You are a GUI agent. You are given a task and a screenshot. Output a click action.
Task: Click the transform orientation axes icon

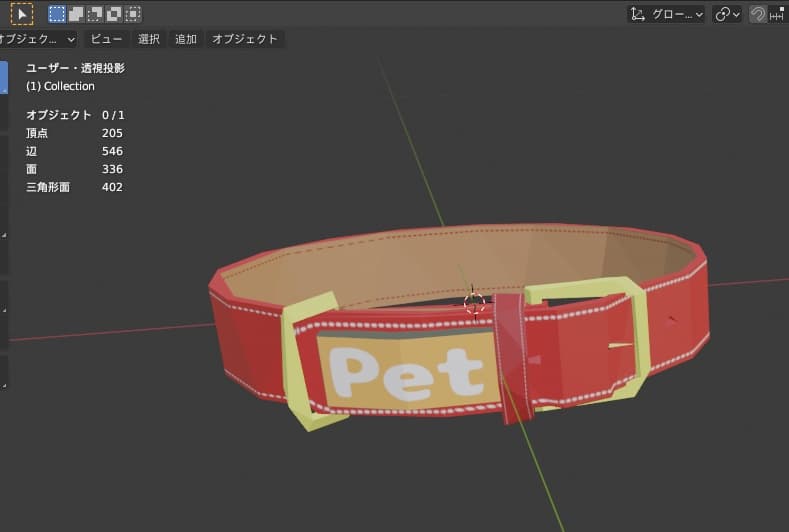click(638, 14)
